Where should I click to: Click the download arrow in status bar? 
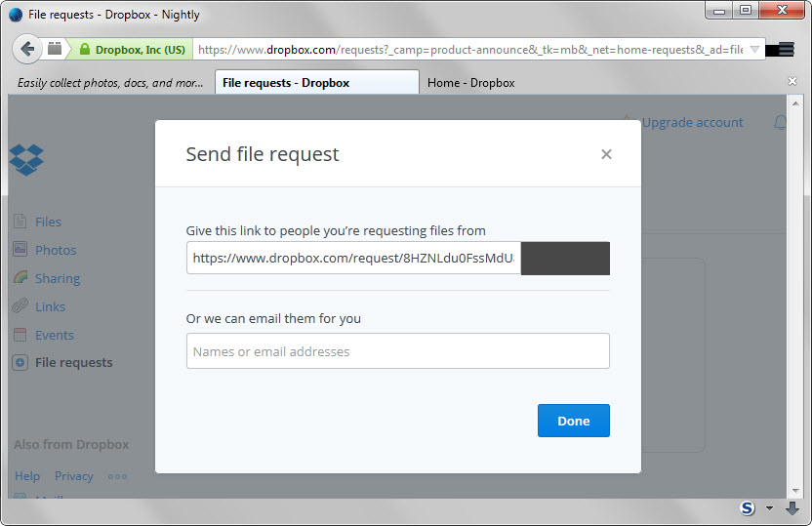(792, 508)
